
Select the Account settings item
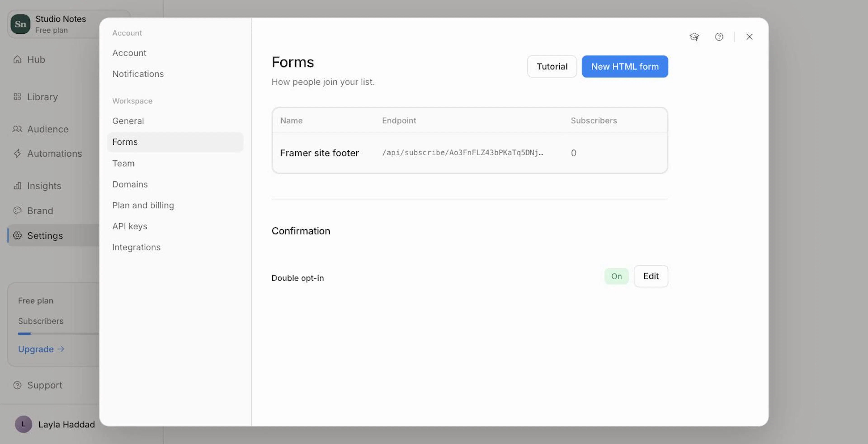(175, 53)
